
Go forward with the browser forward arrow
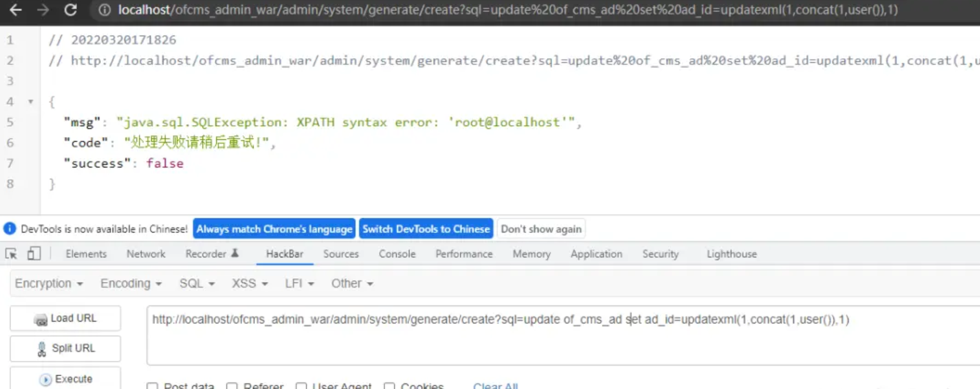pos(43,10)
